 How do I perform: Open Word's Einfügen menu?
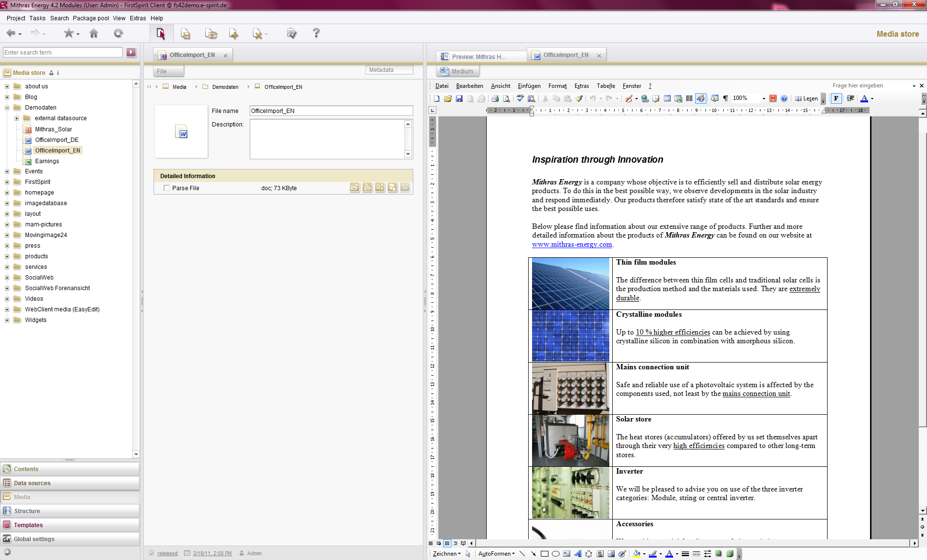(x=529, y=86)
